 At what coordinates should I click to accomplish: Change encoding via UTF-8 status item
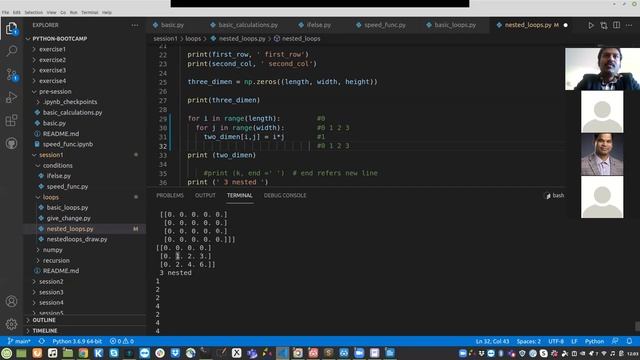556,341
